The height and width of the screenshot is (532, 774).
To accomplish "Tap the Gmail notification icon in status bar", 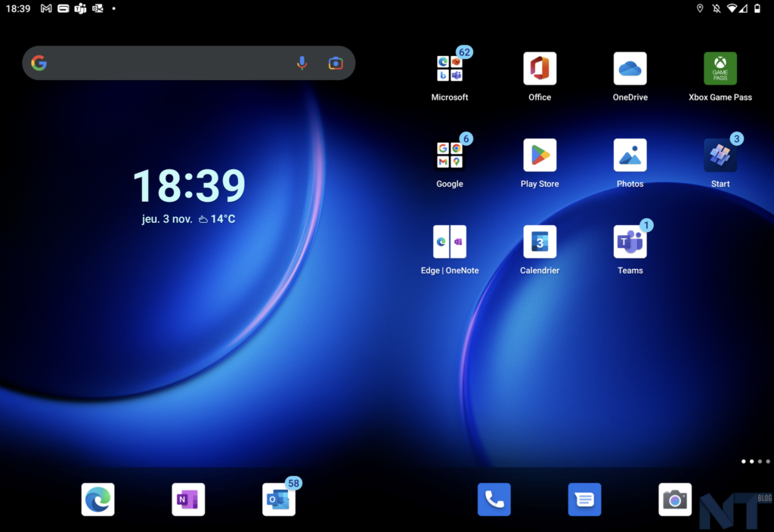I will tap(46, 8).
